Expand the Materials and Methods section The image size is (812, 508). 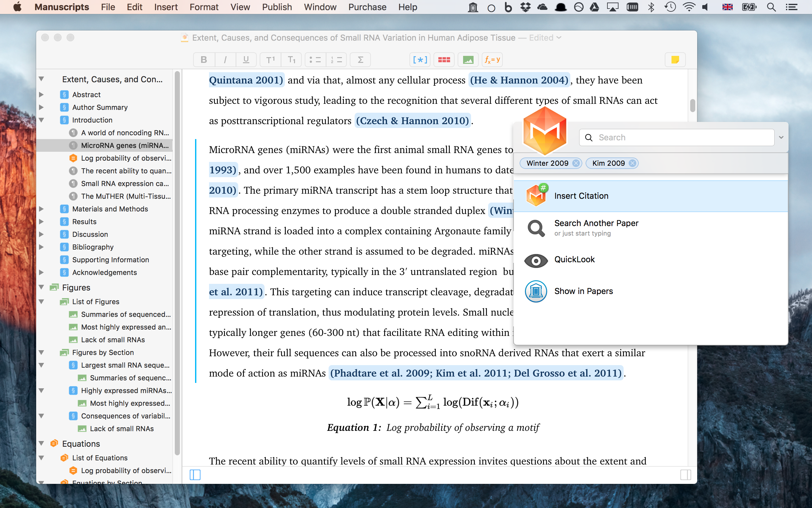point(41,209)
